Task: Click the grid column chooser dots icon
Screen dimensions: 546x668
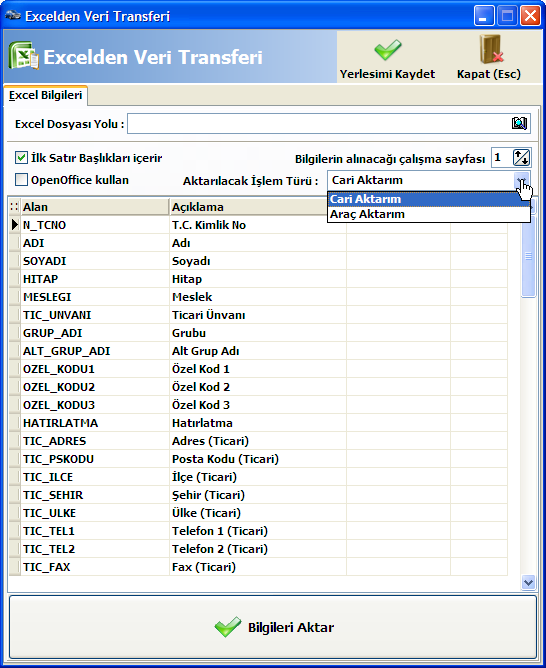Action: tap(14, 207)
